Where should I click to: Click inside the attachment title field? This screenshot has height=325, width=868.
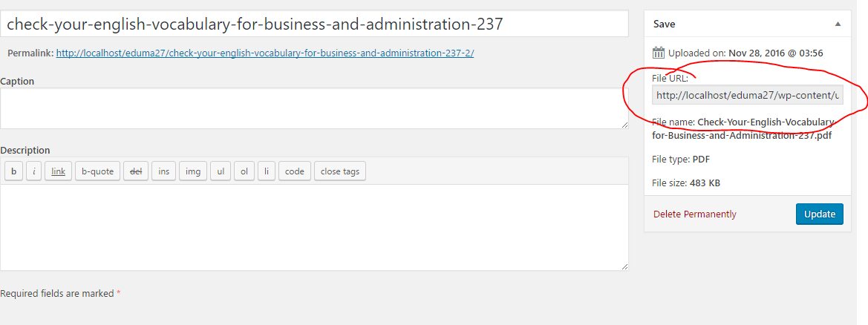[314, 24]
